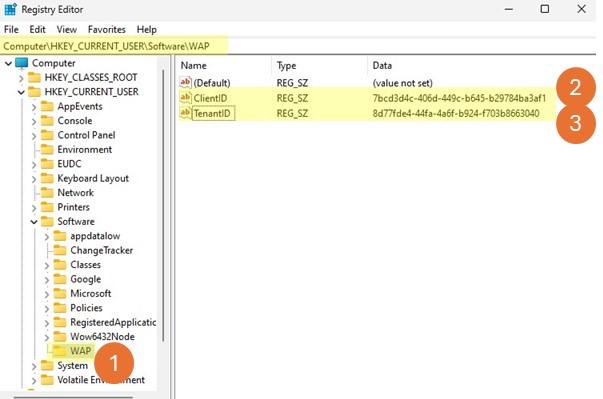This screenshot has width=603, height=399.
Task: Click the ClientID data 7bcd3d4c GUID
Action: point(459,98)
